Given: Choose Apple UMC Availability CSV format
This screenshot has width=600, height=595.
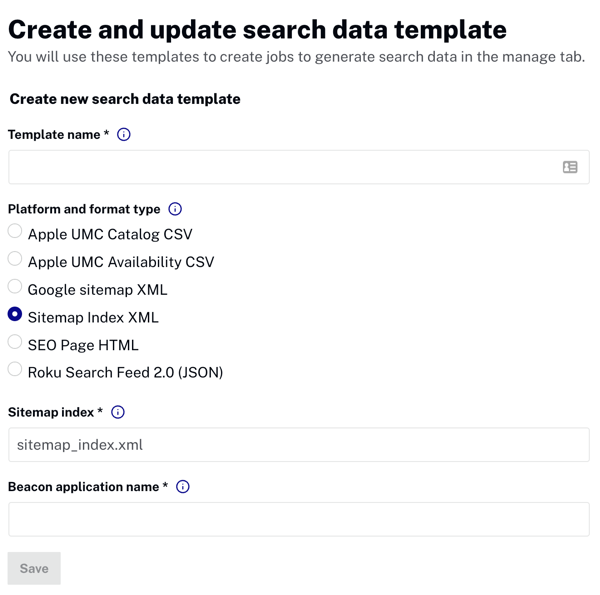Looking at the screenshot, I should (x=15, y=260).
